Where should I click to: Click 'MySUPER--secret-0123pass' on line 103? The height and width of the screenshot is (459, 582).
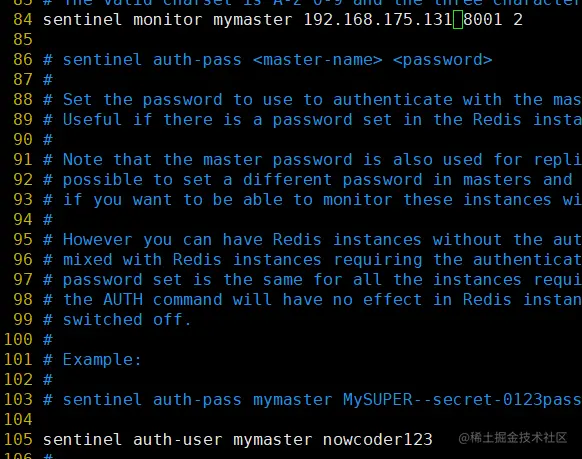462,400
